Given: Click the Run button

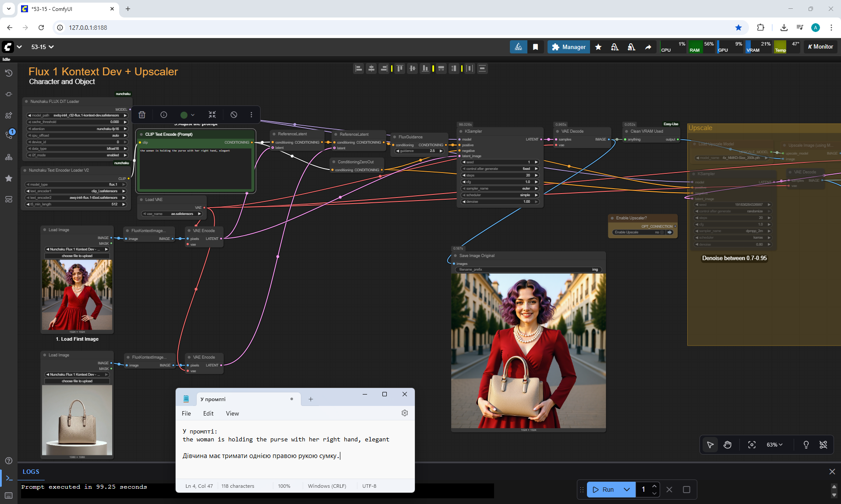Looking at the screenshot, I should (604, 490).
